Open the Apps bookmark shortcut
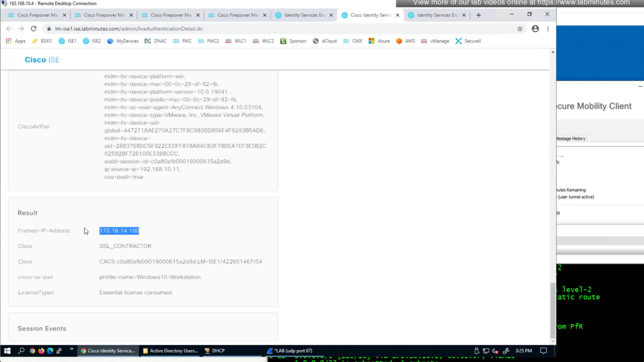Viewport: 644px width, 362px height. (16, 41)
